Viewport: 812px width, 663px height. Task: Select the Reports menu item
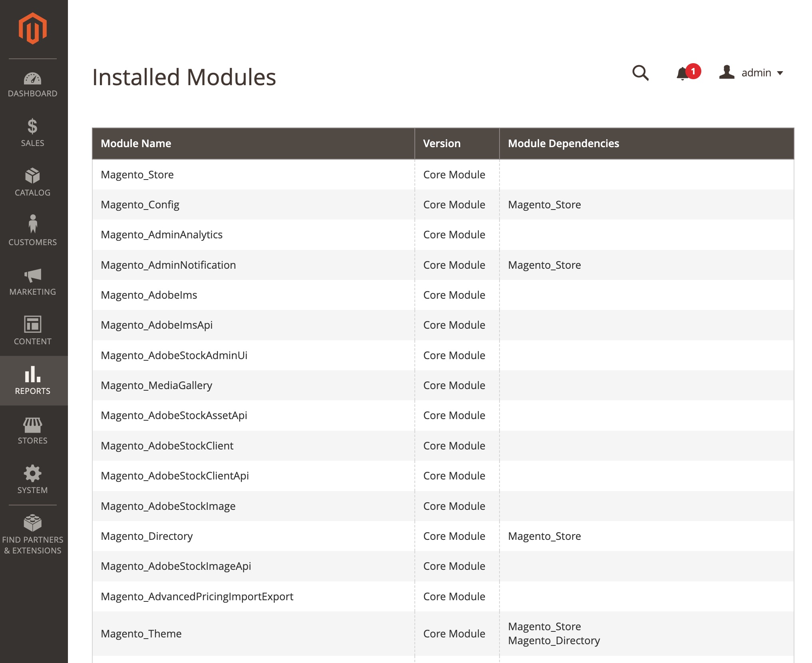(x=33, y=380)
